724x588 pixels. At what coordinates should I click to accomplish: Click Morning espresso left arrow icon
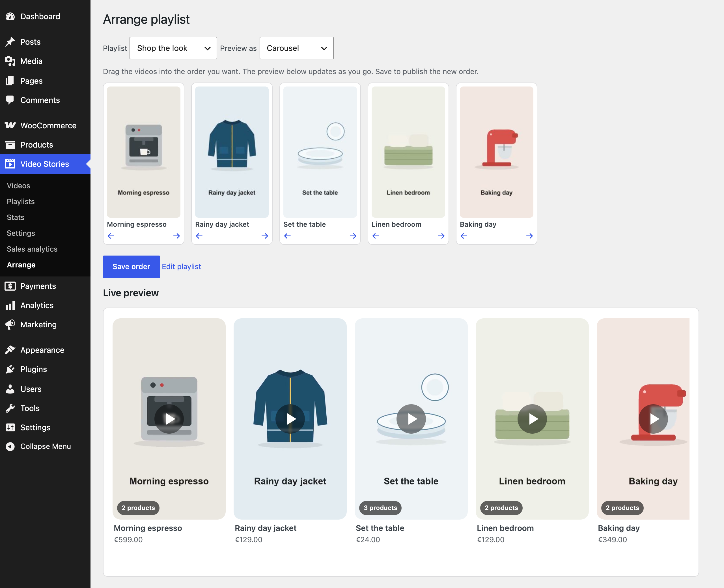point(111,236)
